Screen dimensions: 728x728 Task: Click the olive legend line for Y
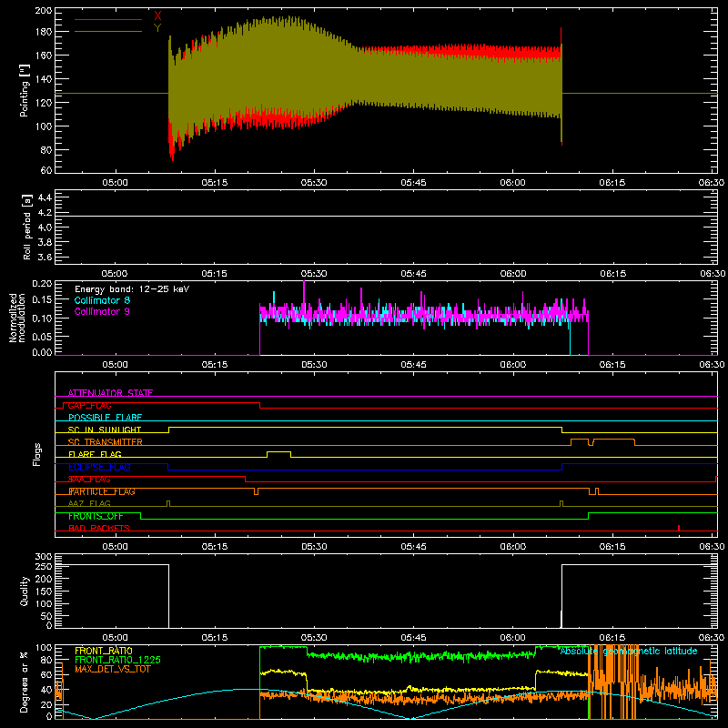pos(108,32)
